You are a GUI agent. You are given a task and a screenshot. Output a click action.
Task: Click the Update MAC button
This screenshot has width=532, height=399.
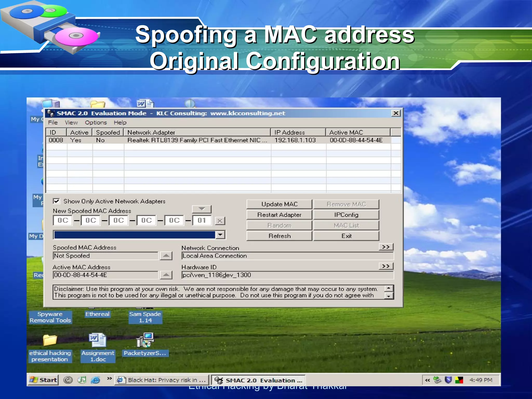[x=279, y=204]
